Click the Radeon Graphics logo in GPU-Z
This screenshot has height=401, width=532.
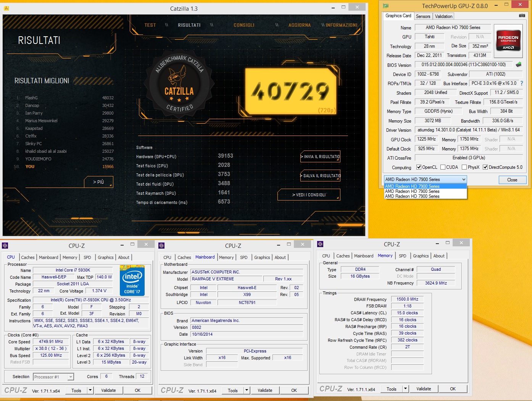(508, 40)
